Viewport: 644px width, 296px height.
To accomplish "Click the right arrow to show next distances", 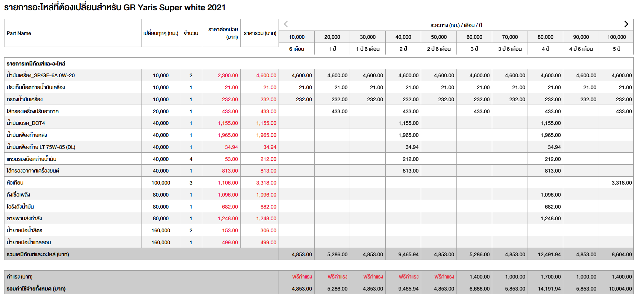I will tap(626, 24).
